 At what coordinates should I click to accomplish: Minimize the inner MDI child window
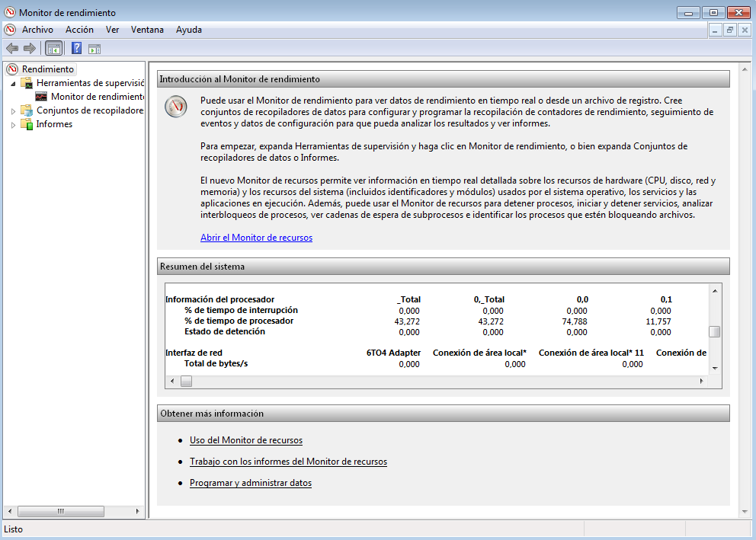(x=715, y=30)
